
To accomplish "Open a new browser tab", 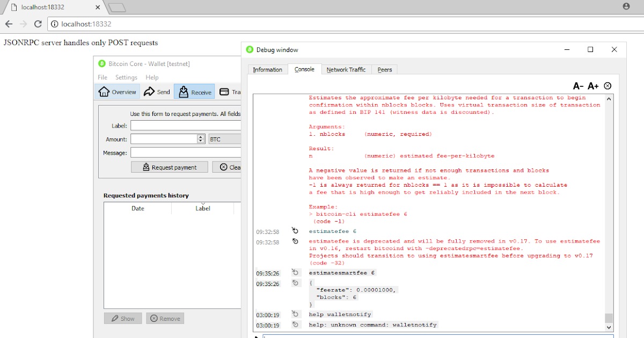I will coord(117,8).
